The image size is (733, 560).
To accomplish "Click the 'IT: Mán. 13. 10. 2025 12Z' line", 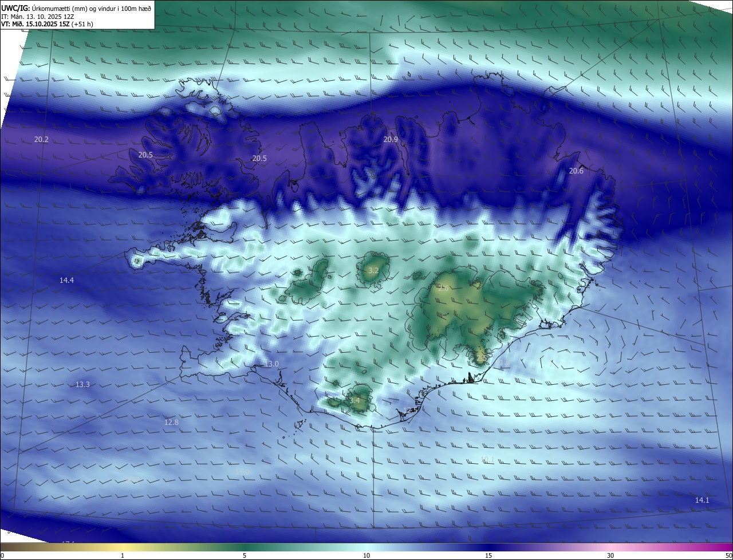I will pos(38,17).
